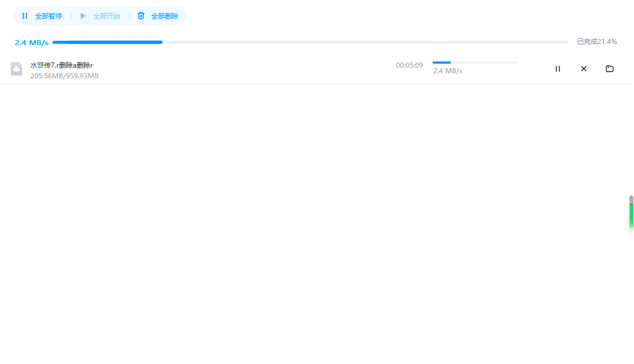Click the cloud file icon of 水浒传7
634x364 pixels.
click(x=16, y=69)
